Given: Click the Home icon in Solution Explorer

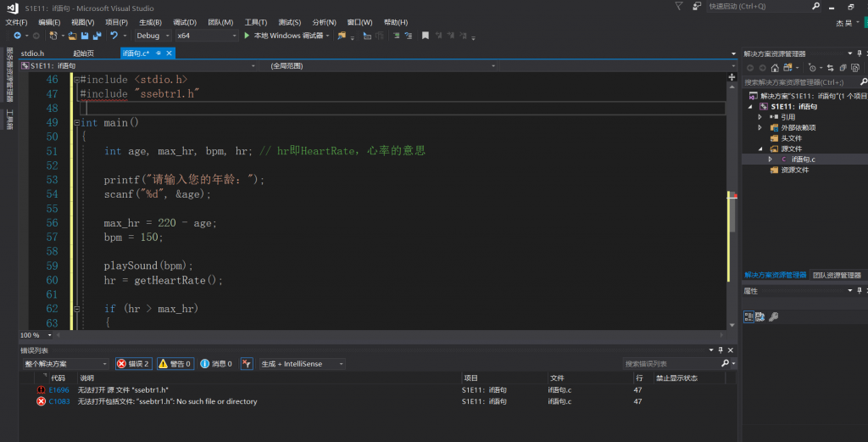Looking at the screenshot, I should [775, 68].
